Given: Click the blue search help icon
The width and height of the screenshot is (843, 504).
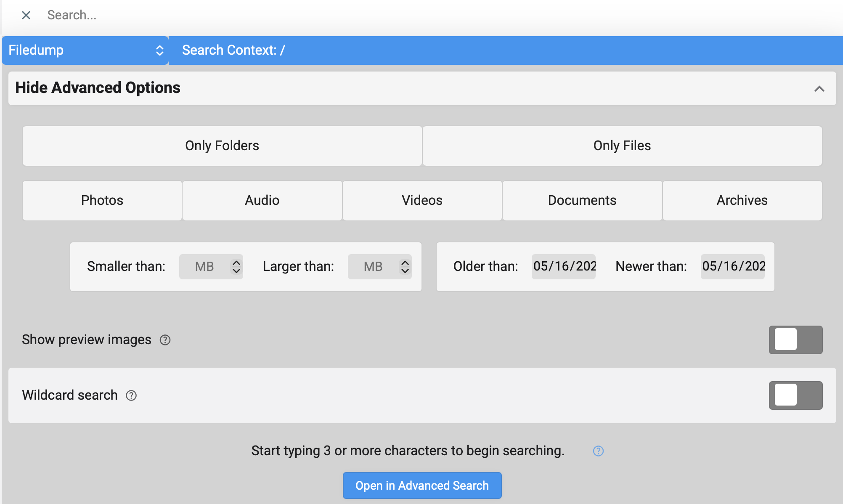Looking at the screenshot, I should coord(598,451).
